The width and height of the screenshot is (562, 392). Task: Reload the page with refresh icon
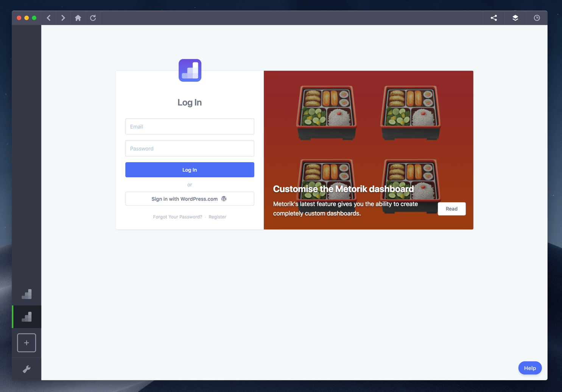pyautogui.click(x=93, y=18)
